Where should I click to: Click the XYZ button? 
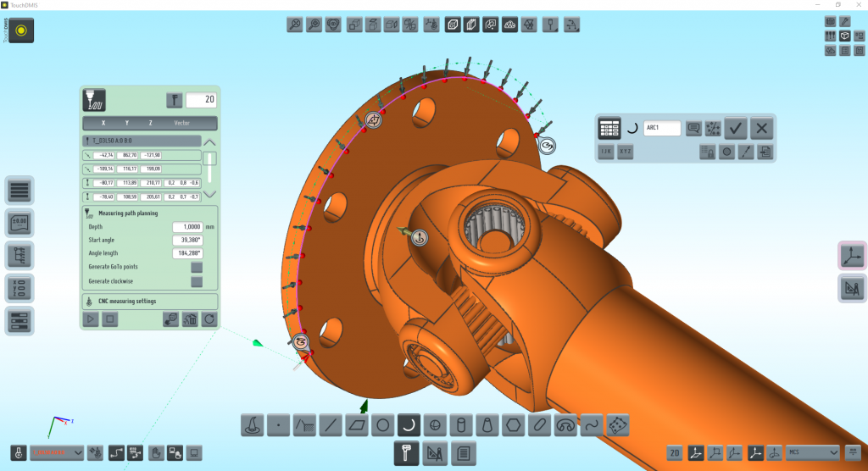click(625, 152)
